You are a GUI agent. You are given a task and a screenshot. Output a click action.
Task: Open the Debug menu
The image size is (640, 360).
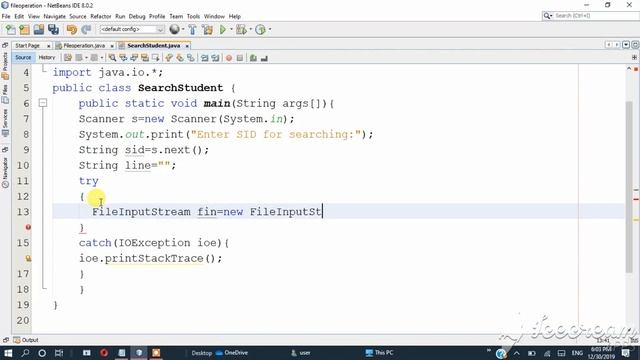(137, 16)
